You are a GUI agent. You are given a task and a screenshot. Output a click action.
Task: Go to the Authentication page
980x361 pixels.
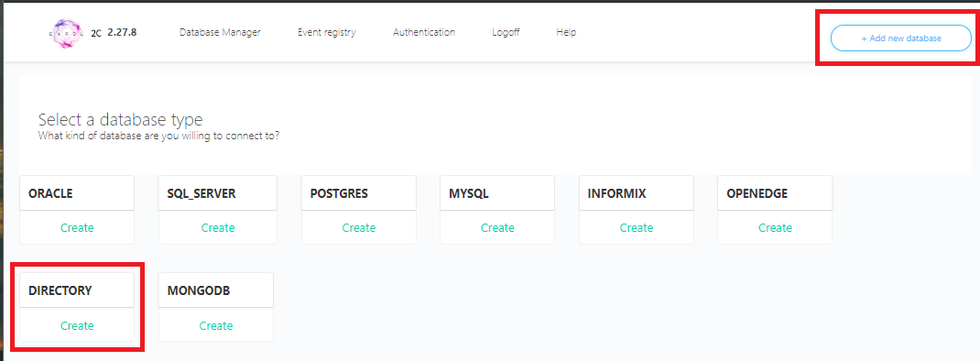click(x=424, y=33)
